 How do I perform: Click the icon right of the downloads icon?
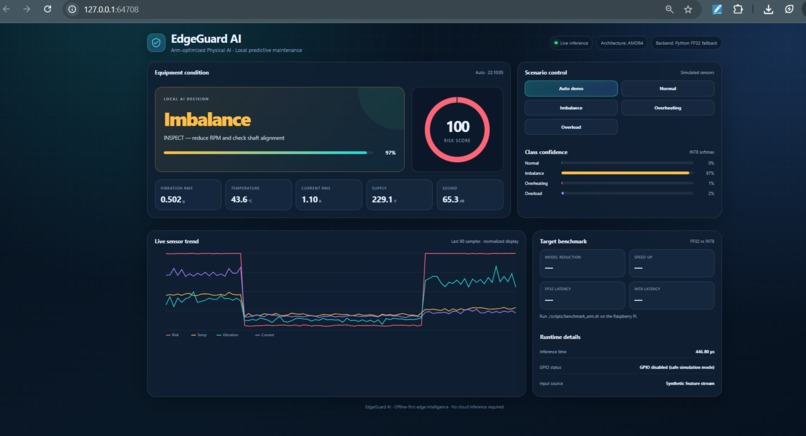point(789,9)
